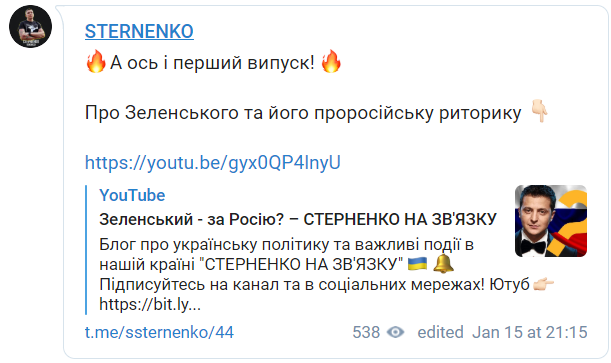This screenshot has height=363, width=611.
Task: Click the Ukrainian flag emoji
Action: (x=417, y=264)
